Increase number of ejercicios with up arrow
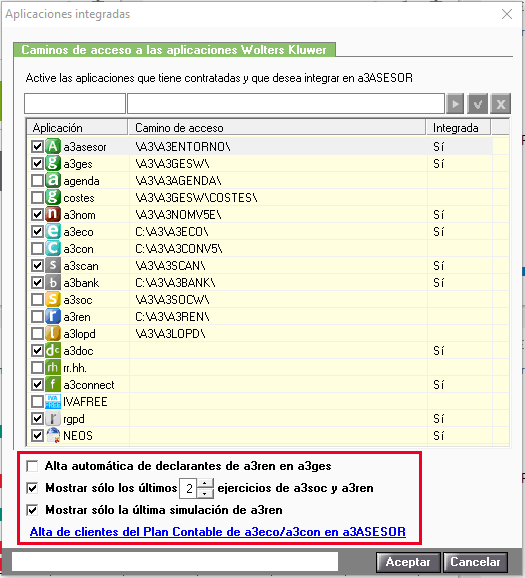This screenshot has height=578, width=525. tap(205, 483)
